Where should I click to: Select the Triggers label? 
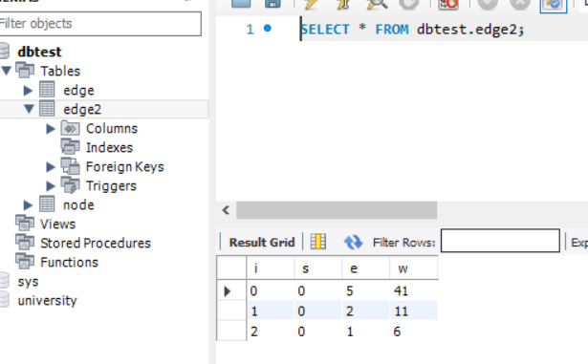coord(111,186)
